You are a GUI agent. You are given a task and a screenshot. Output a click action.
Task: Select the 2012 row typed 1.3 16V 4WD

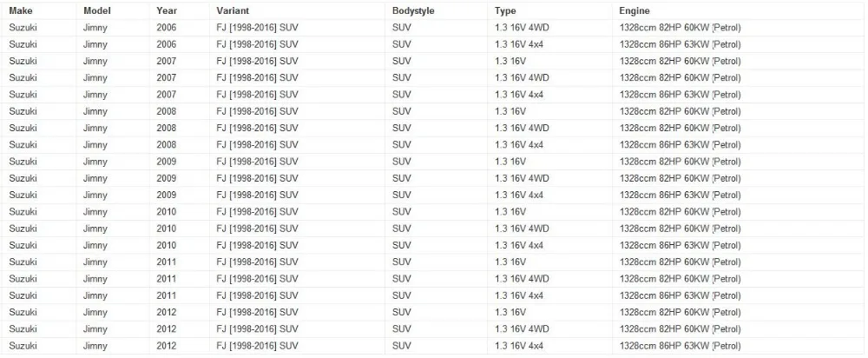(433, 329)
